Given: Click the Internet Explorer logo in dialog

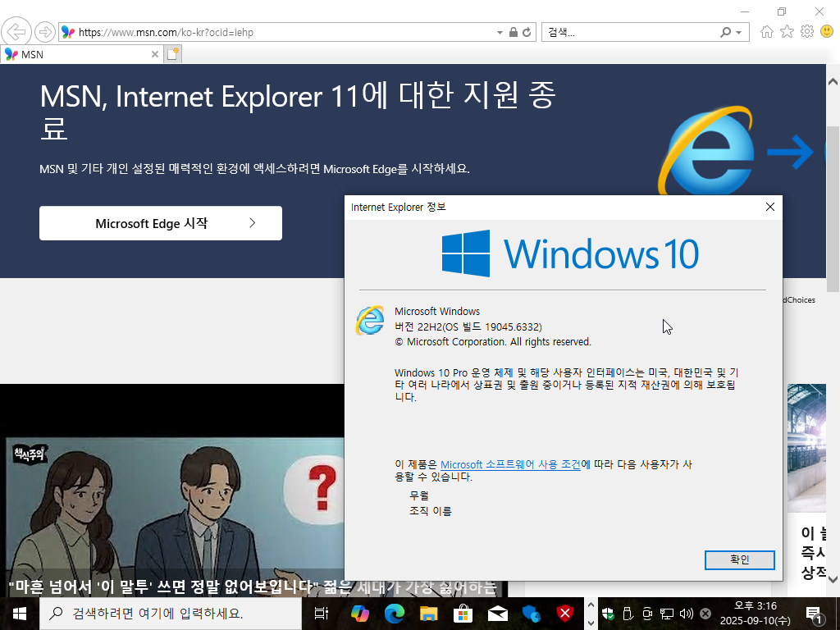Looking at the screenshot, I should tap(370, 321).
